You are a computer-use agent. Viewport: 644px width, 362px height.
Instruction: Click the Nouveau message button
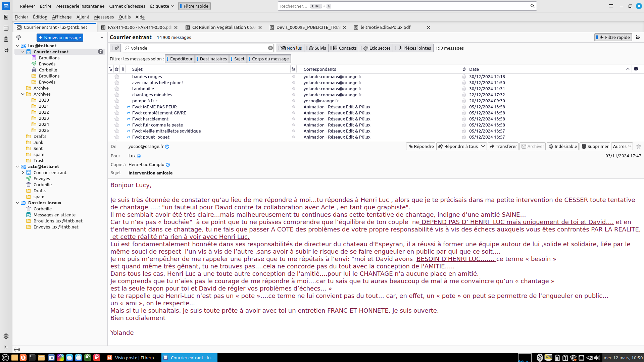coord(60,38)
